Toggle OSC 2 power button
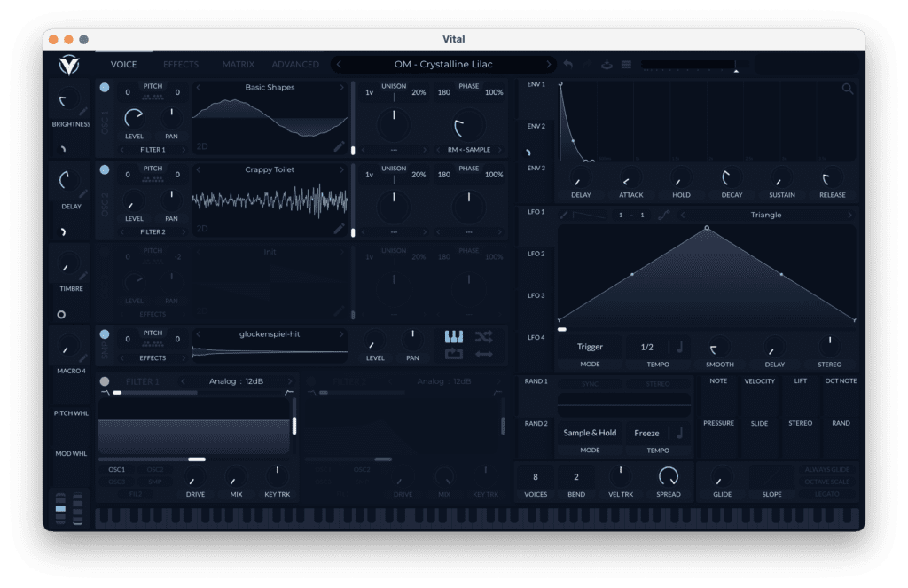The image size is (908, 588). pyautogui.click(x=105, y=169)
